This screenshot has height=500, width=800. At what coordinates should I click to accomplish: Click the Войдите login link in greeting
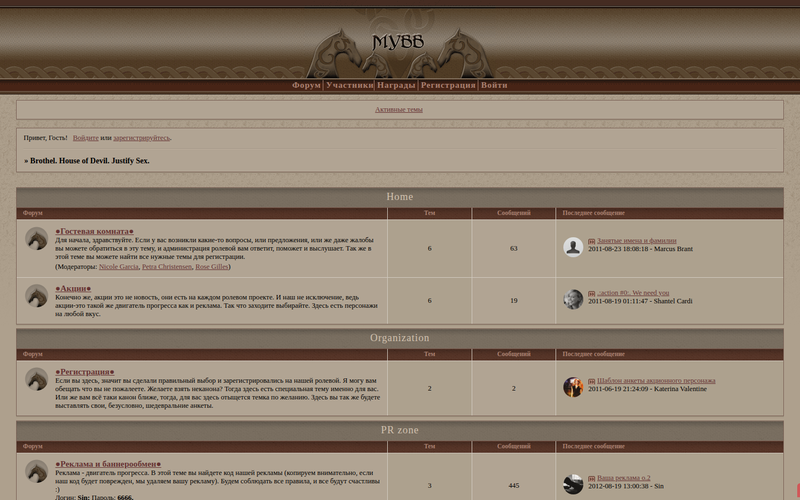tap(85, 137)
